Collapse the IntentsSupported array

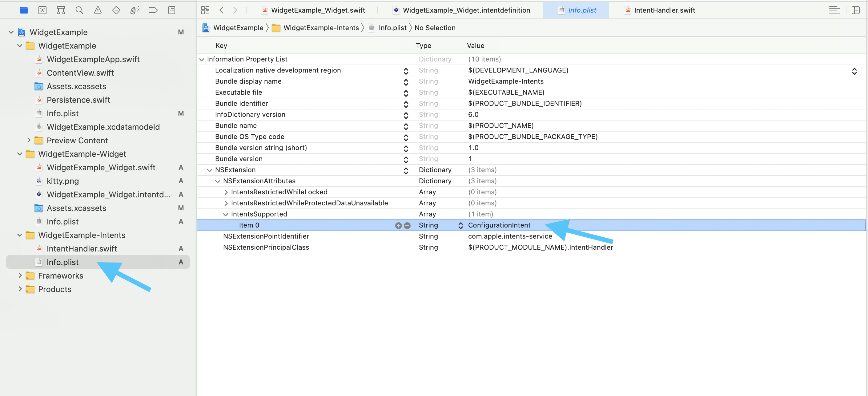coord(226,215)
